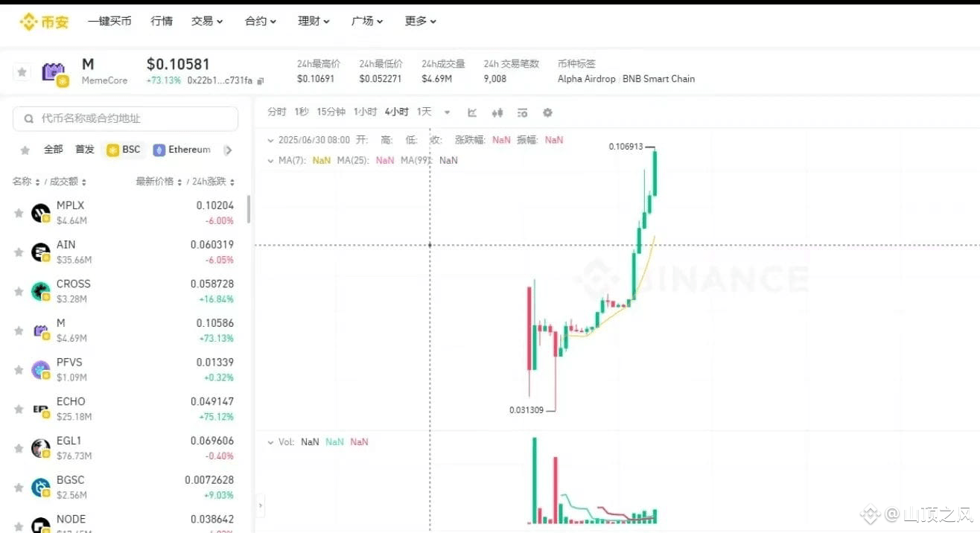Switch chart to 1小时 interval

[365, 112]
